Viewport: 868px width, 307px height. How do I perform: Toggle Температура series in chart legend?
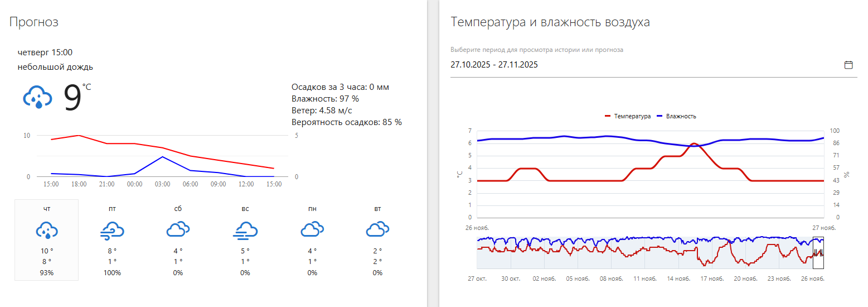coord(628,117)
